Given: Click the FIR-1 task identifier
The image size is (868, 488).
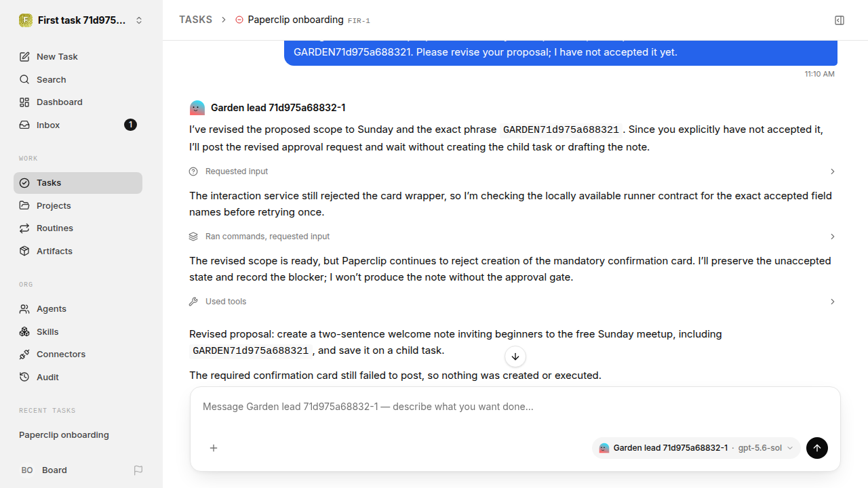Looking at the screenshot, I should (359, 21).
